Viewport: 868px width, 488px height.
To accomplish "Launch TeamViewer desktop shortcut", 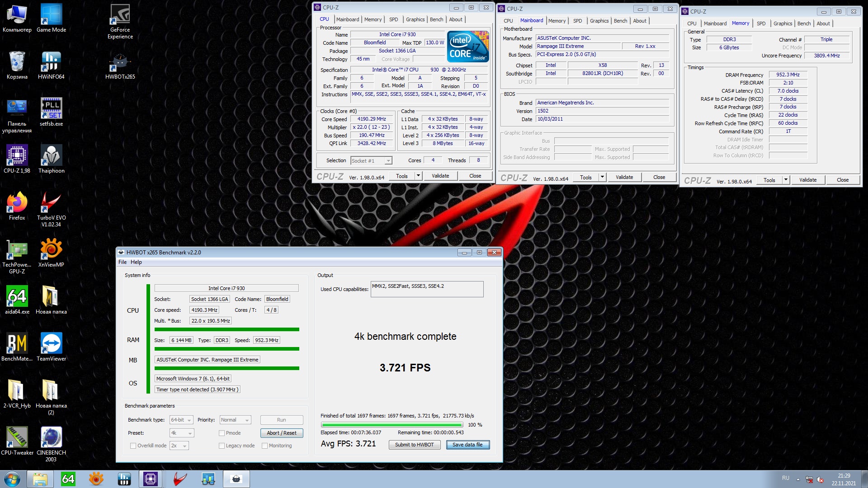I will click(x=51, y=347).
